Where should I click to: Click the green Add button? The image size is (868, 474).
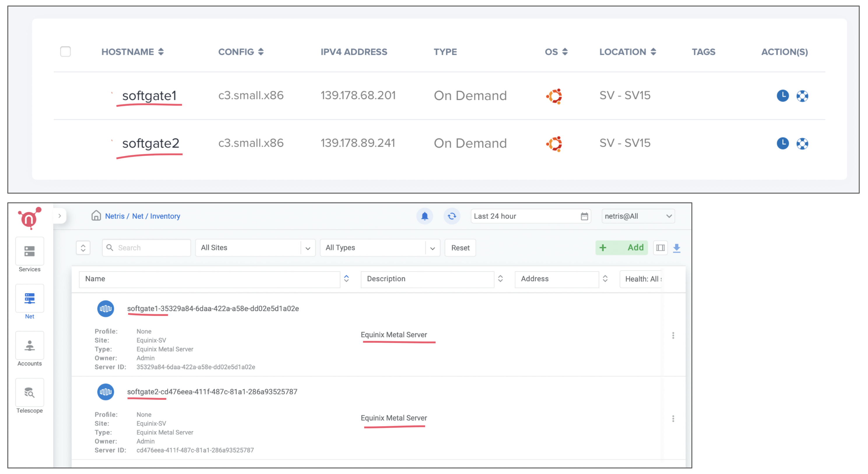tap(621, 248)
